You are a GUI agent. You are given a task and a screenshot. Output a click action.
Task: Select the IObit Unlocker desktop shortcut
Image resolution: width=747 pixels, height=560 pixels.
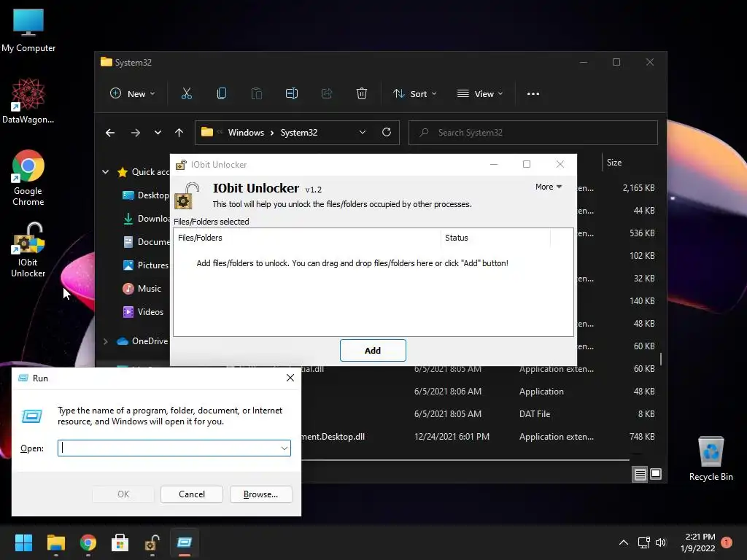pos(28,250)
